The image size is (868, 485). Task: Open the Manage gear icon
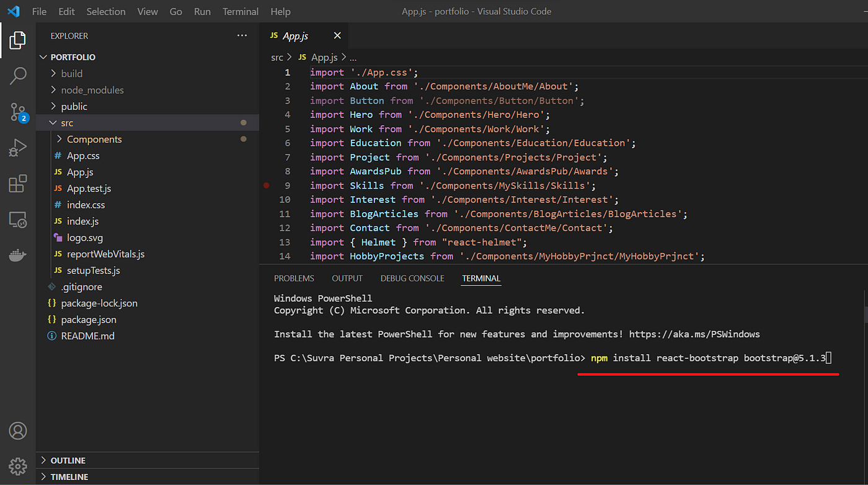tap(18, 466)
